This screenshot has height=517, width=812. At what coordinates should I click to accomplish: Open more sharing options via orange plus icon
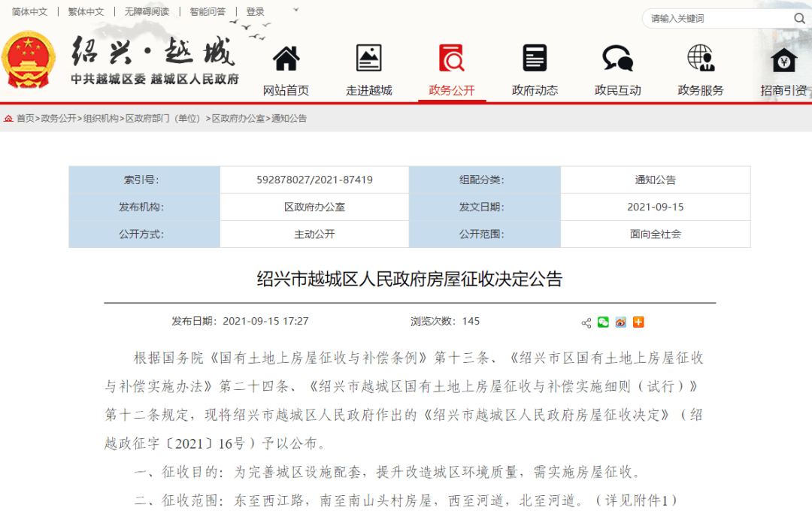(x=638, y=322)
